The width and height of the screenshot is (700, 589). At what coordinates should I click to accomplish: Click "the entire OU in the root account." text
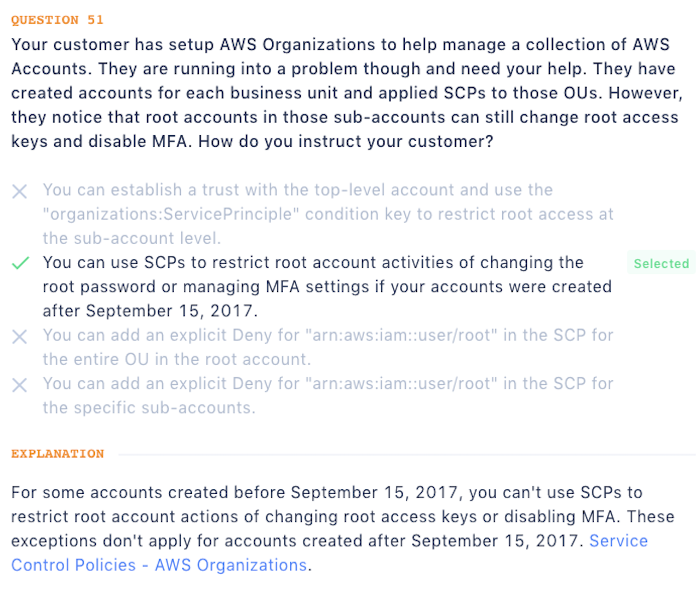[176, 360]
